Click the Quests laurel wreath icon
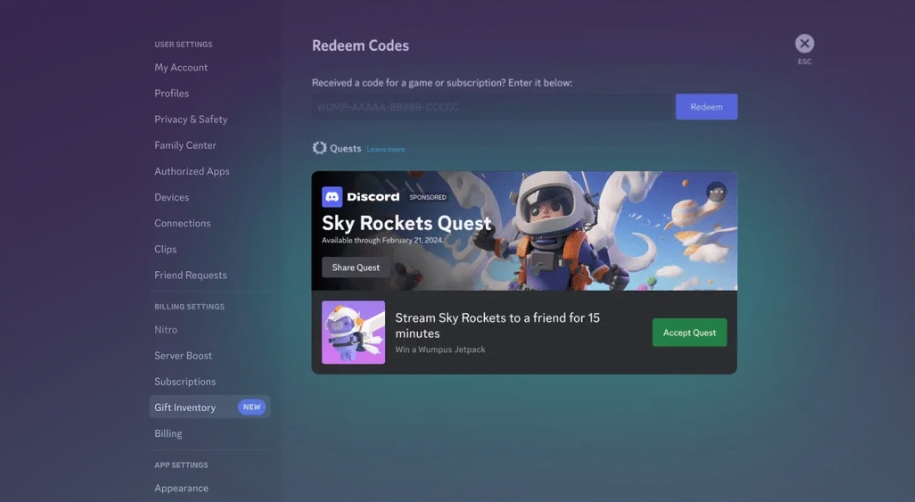 point(319,148)
